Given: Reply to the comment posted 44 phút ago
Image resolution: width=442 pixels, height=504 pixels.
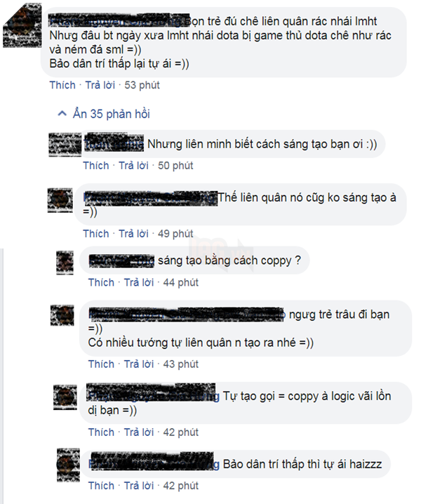Looking at the screenshot, I should 139,283.
